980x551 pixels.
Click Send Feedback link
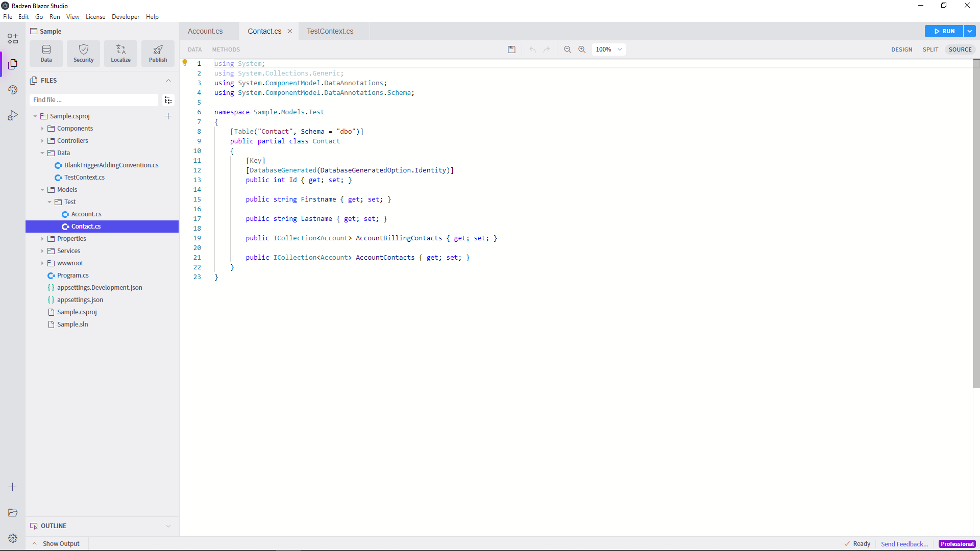904,544
